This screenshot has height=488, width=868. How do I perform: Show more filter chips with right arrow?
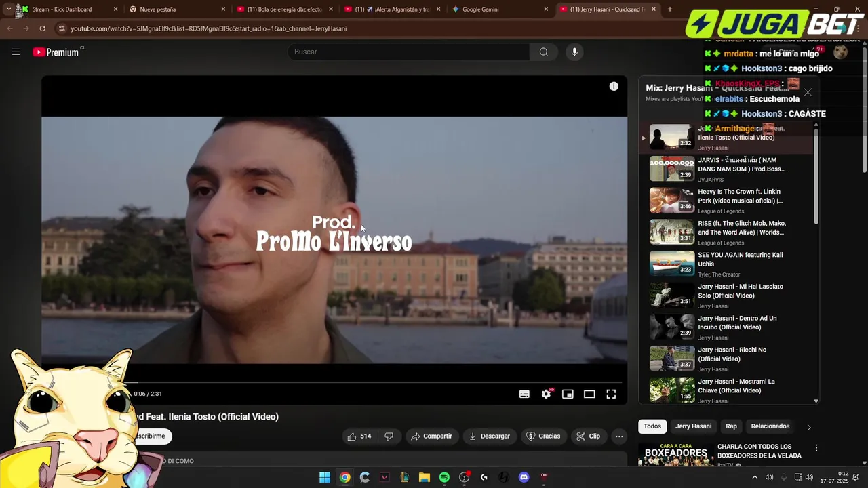[808, 427]
